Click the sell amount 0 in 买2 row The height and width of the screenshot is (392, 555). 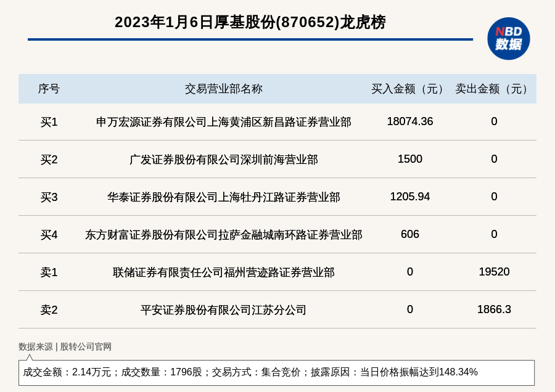[x=494, y=159]
